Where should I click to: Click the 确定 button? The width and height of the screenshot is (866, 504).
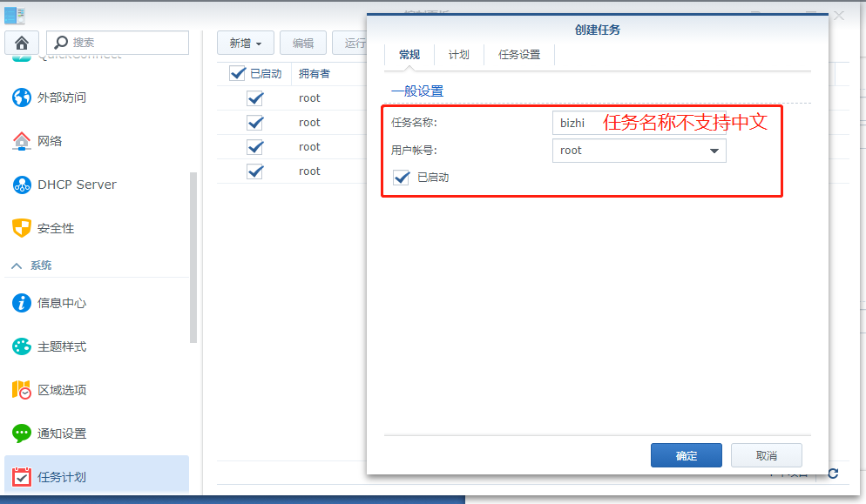[686, 454]
